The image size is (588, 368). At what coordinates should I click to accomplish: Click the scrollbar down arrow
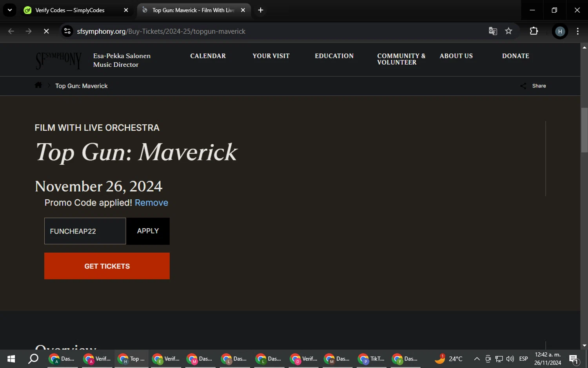coord(584,346)
